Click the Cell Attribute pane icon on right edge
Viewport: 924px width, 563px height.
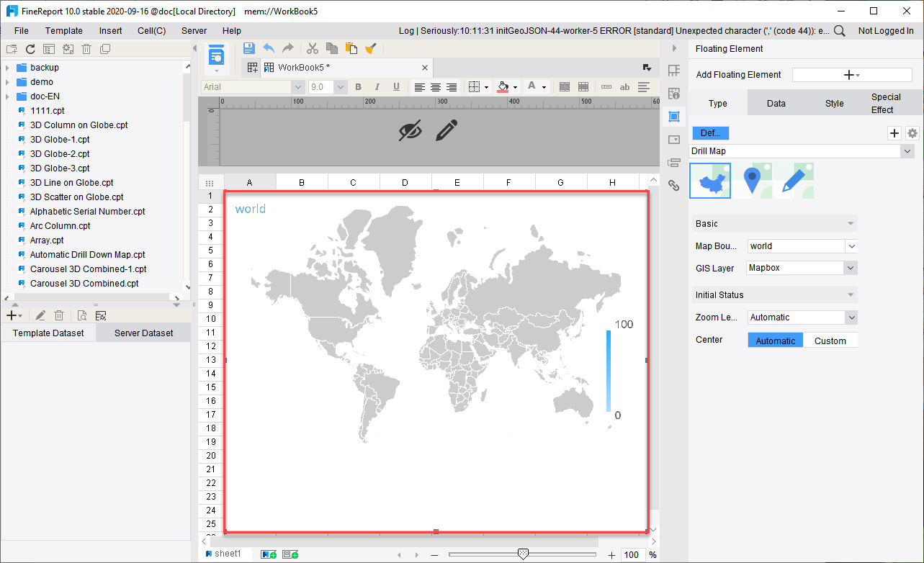[674, 94]
